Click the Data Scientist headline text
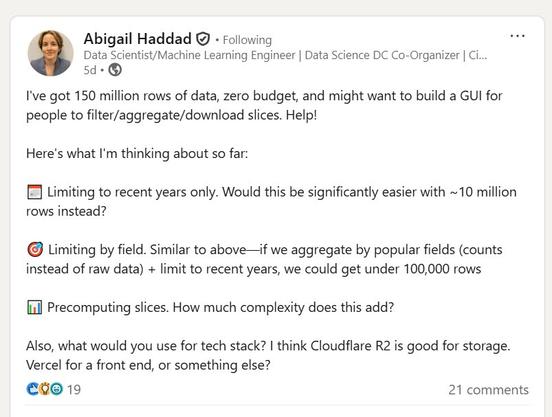 pos(285,55)
